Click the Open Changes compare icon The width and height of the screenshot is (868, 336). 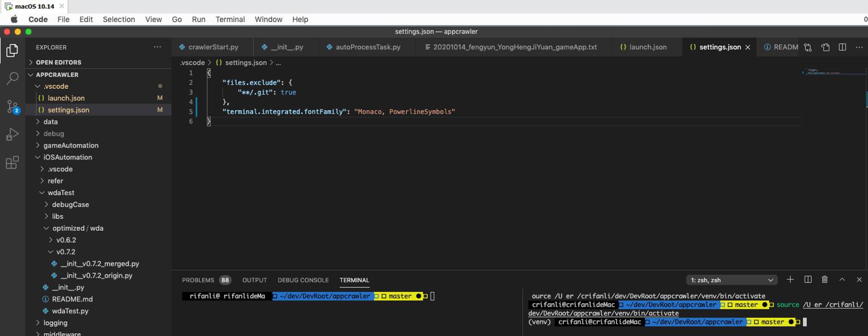[x=808, y=47]
